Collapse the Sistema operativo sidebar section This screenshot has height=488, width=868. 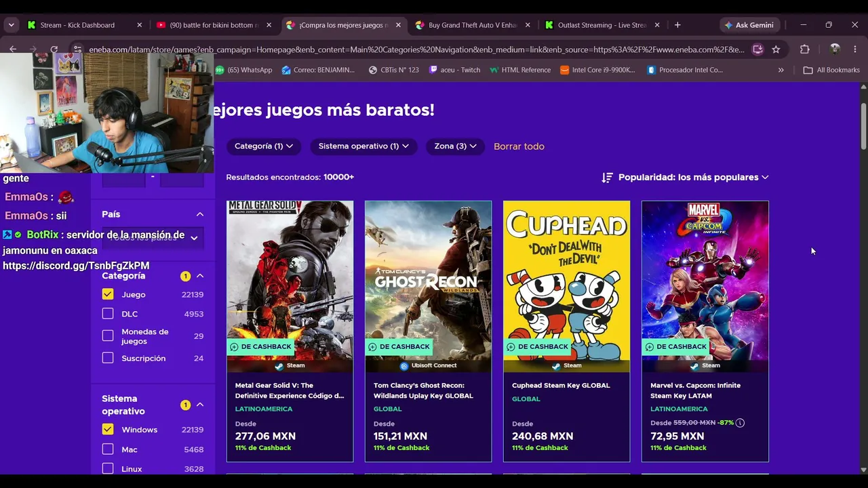pos(200,405)
